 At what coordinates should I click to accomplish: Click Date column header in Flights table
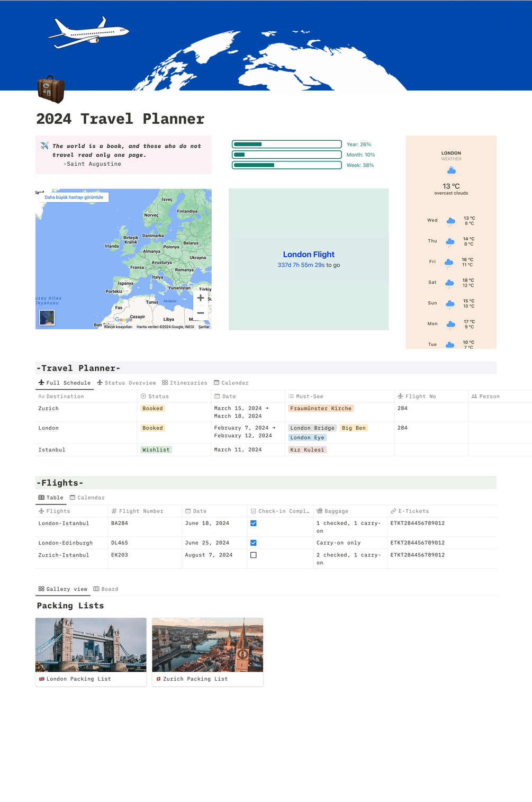click(x=214, y=511)
